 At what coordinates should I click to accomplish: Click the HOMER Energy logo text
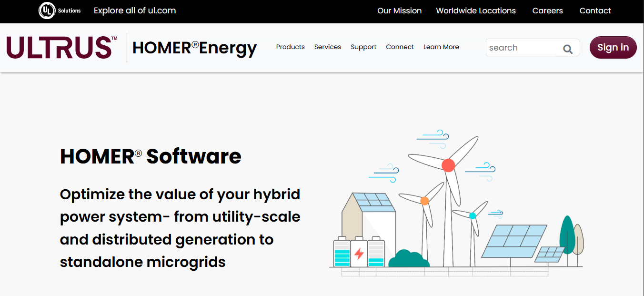tap(194, 48)
